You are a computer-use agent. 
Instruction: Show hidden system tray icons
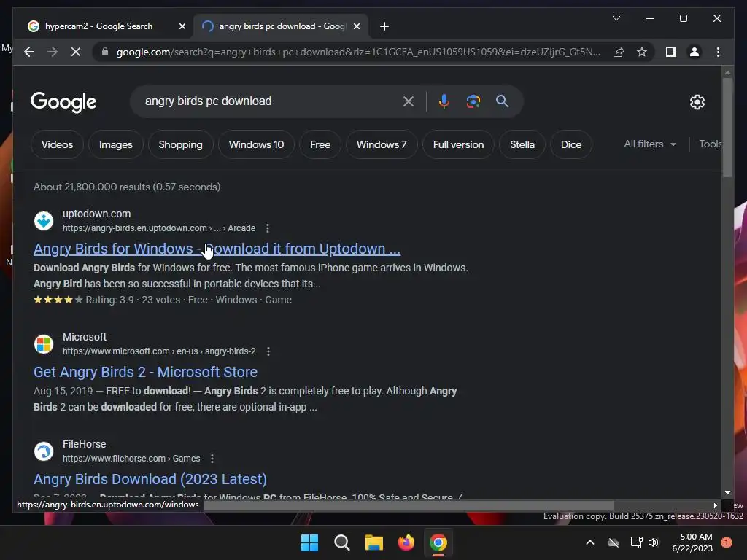click(589, 542)
